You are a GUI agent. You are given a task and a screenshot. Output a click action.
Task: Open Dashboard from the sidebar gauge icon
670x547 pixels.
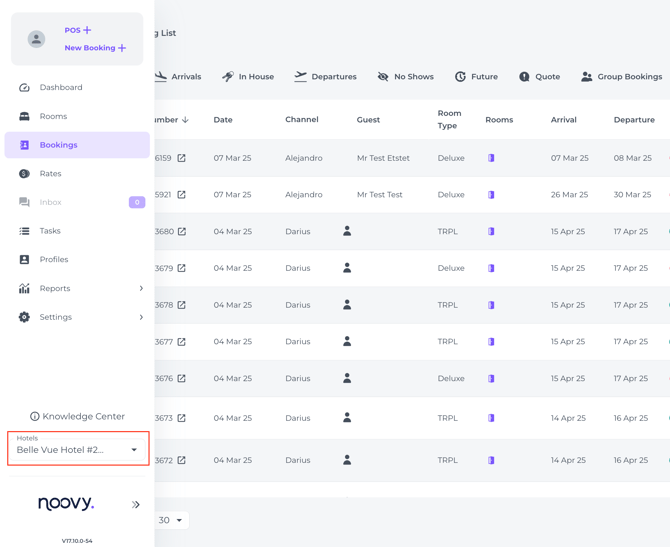point(24,88)
